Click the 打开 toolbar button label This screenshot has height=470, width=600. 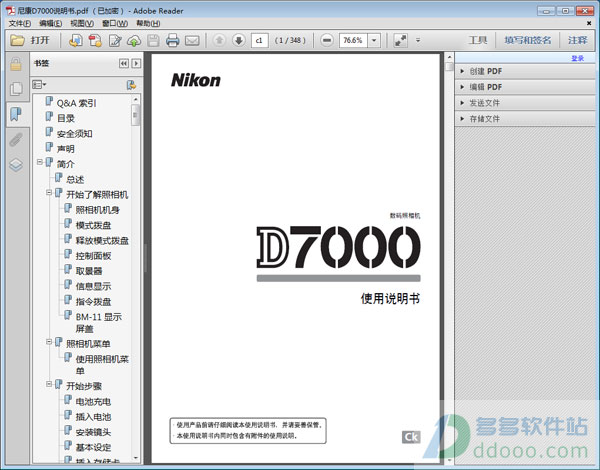tap(40, 40)
